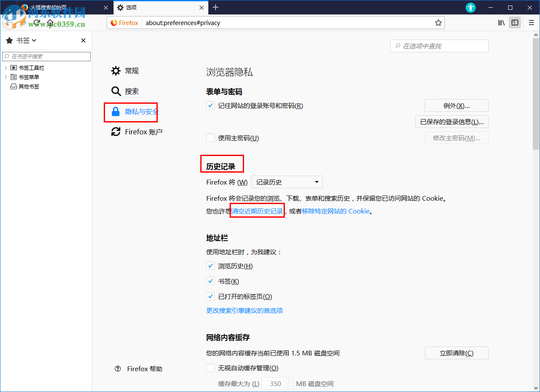Increase cache size with stepper arrow
Image resolution: width=540 pixels, height=392 pixels.
coord(290,381)
